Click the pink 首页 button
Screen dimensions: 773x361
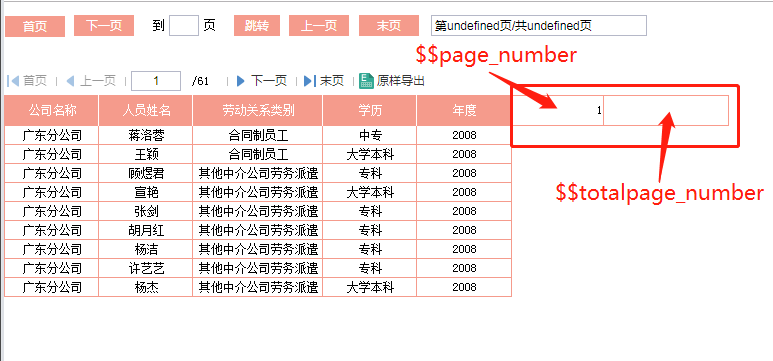[x=35, y=26]
